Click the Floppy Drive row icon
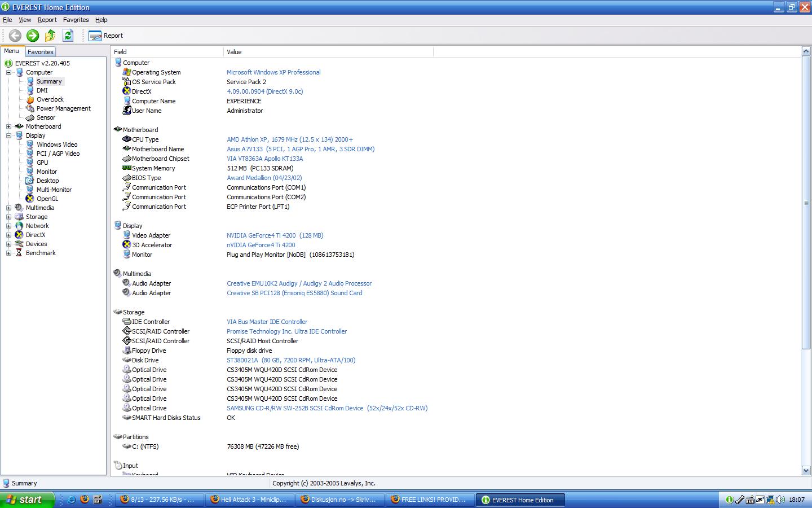The image size is (812, 508). pos(127,351)
